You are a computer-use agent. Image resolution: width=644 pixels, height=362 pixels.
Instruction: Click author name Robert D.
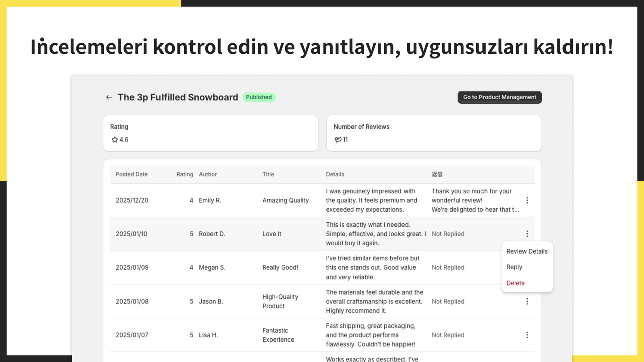[x=212, y=234]
